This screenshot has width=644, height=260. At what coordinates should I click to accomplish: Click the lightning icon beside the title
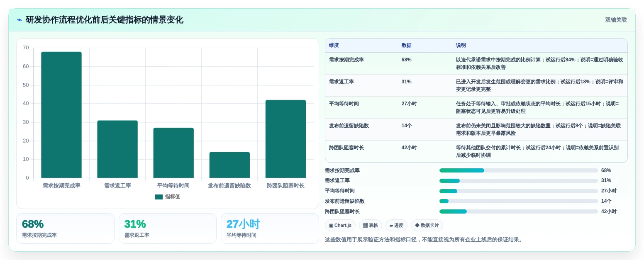(x=20, y=20)
